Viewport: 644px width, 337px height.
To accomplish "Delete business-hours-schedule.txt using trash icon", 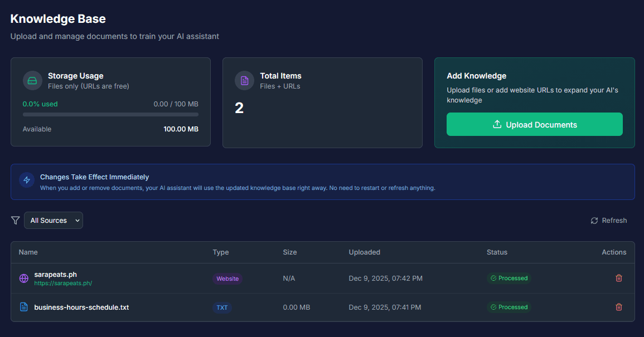I will coord(618,307).
